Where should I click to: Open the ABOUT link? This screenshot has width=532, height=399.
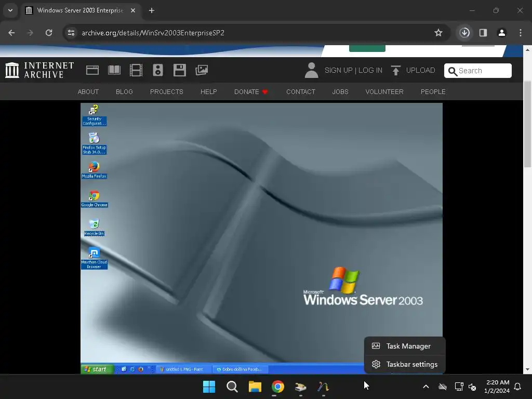click(88, 91)
